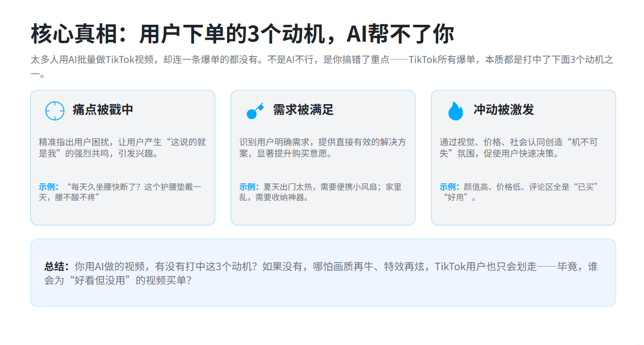Screen dimensions: 644x345
Task: Click 示例 label in the 冲动被激发 card
Action: [449, 187]
